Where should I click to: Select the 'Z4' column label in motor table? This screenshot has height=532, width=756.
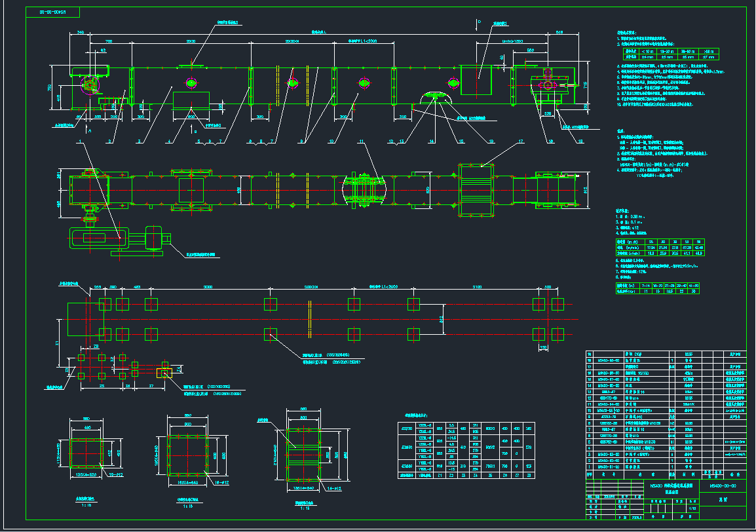(x=476, y=475)
